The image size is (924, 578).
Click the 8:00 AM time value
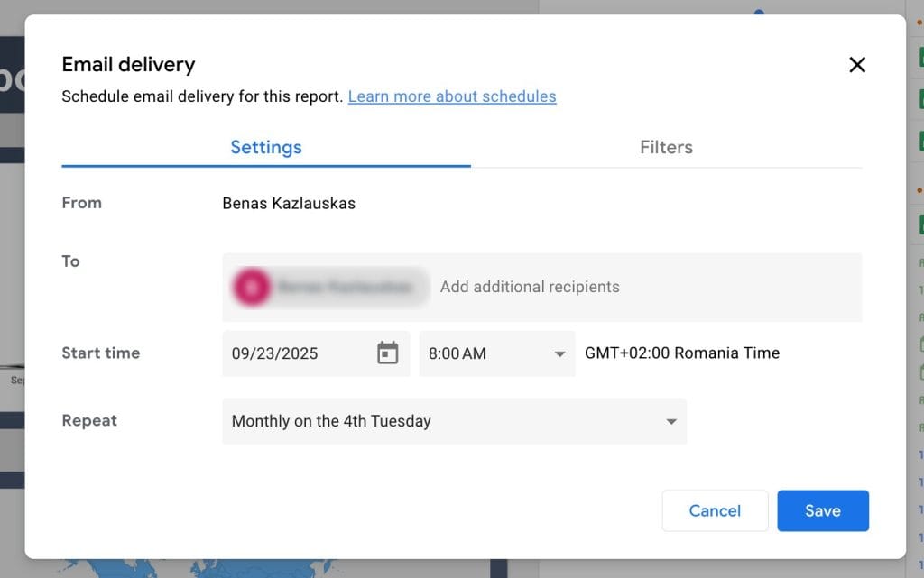point(457,353)
